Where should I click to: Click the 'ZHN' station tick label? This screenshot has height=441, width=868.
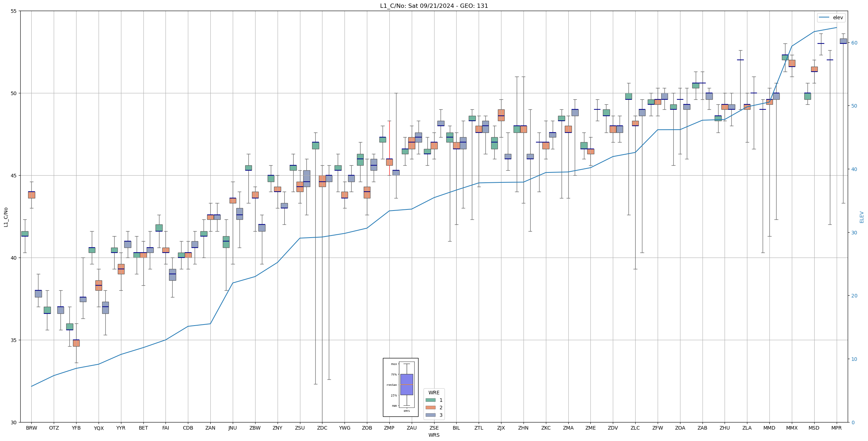pos(524,428)
